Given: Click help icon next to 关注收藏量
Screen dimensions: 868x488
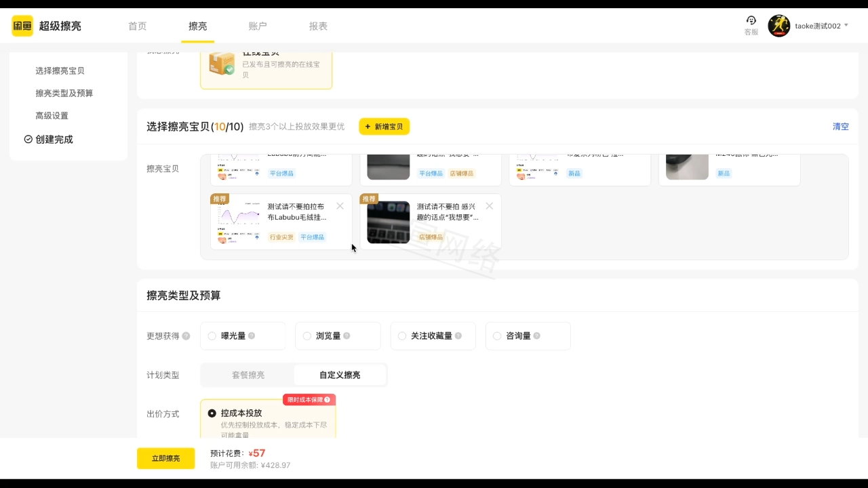Looking at the screenshot, I should click(x=458, y=335).
